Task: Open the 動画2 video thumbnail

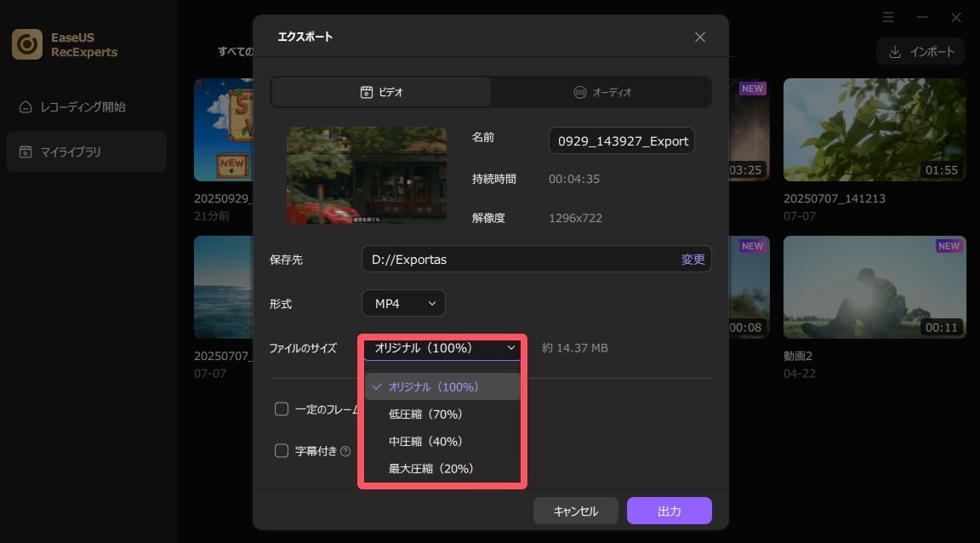Action: [875, 287]
